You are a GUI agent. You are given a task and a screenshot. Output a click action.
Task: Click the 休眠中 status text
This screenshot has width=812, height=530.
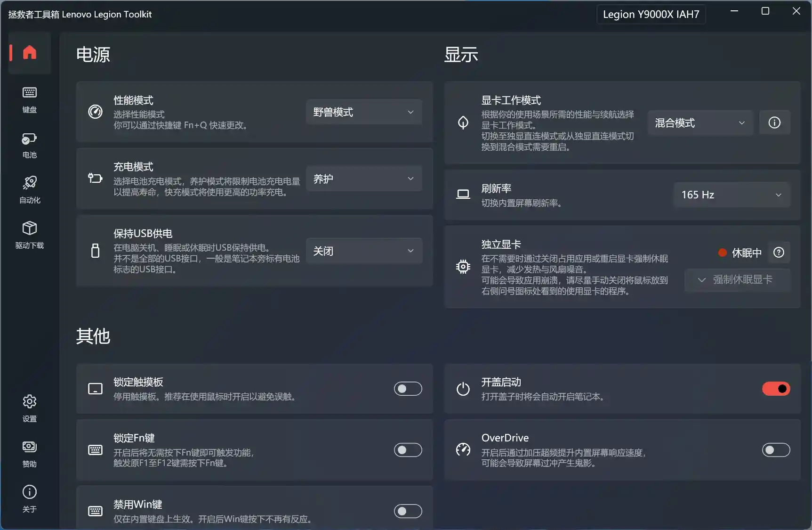point(747,253)
